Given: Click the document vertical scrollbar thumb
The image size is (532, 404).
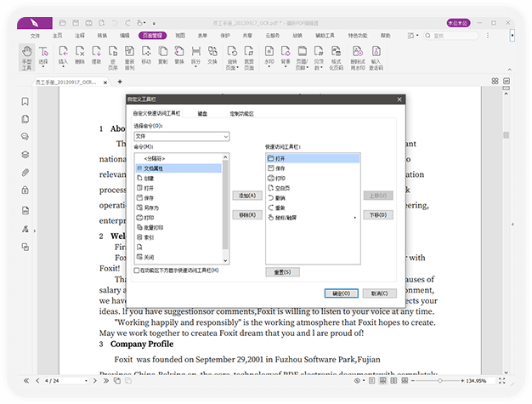Looking at the screenshot, I should [507, 135].
